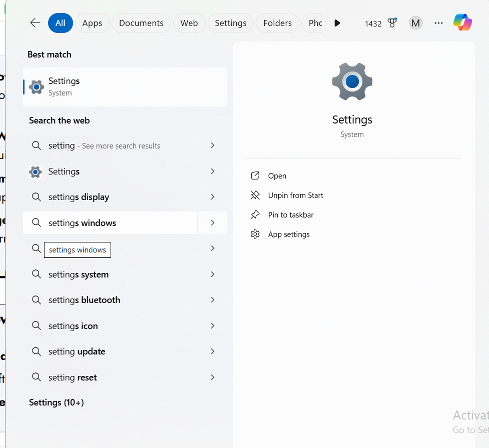
Task: Click the Unpin from Start pin icon
Action: (255, 195)
